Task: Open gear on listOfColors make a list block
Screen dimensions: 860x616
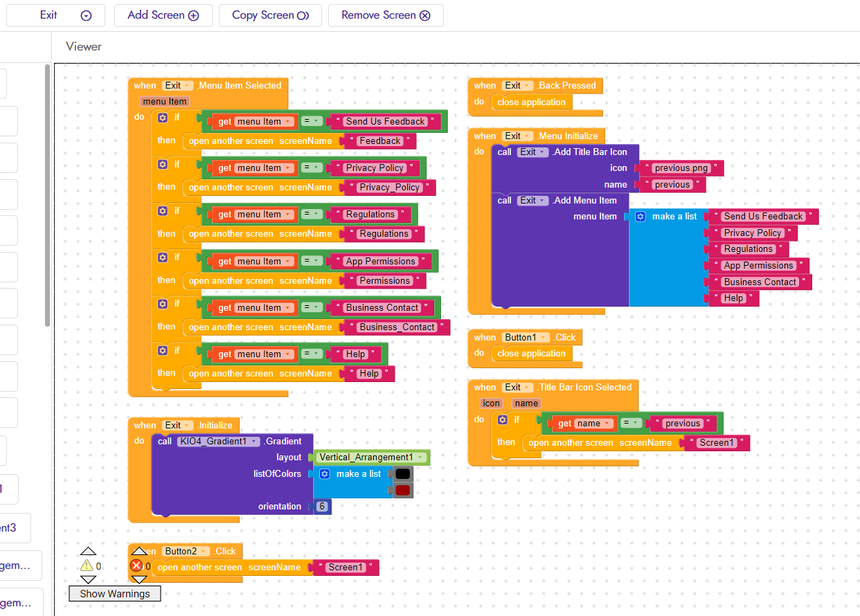Action: click(325, 474)
